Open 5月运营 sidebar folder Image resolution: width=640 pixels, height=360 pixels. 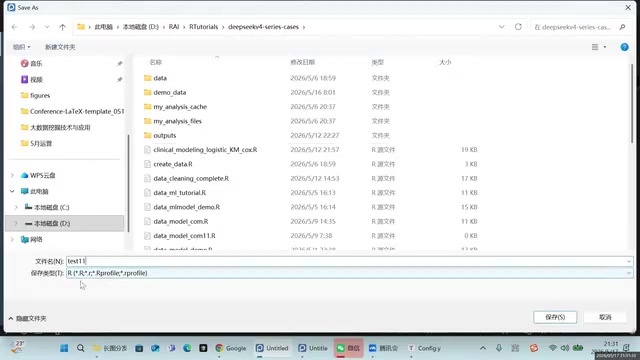(41, 143)
